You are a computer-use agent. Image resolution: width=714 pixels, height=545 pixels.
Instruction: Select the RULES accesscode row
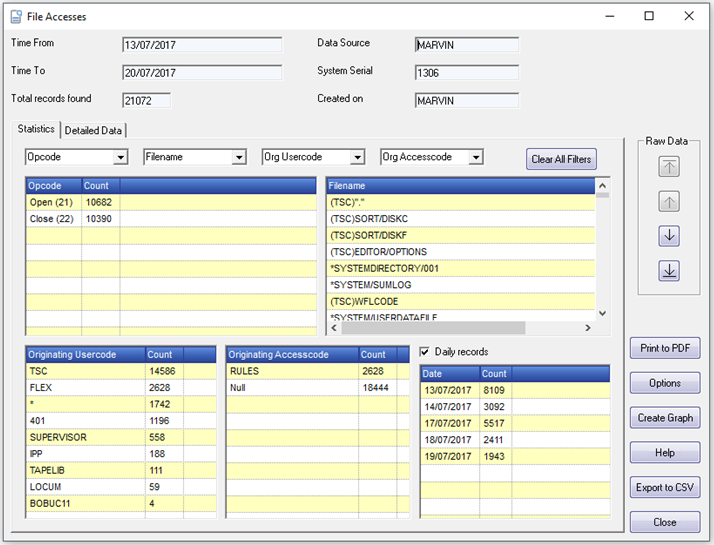[x=318, y=372]
